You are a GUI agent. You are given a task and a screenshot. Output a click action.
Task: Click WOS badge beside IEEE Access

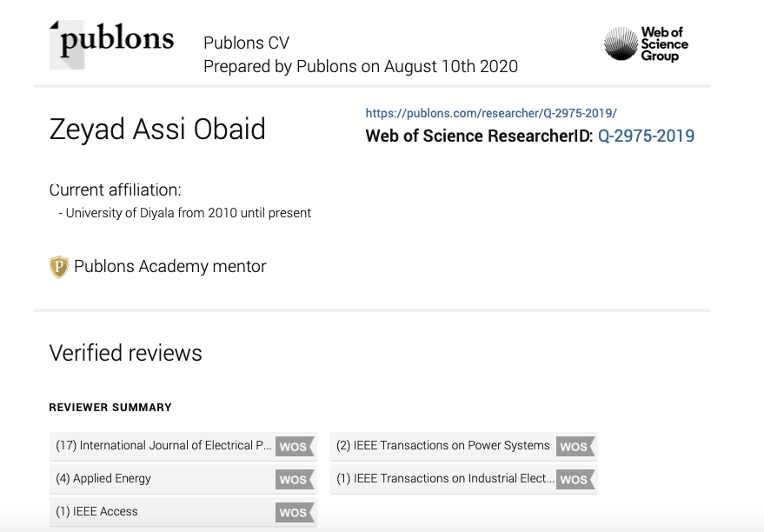[295, 512]
